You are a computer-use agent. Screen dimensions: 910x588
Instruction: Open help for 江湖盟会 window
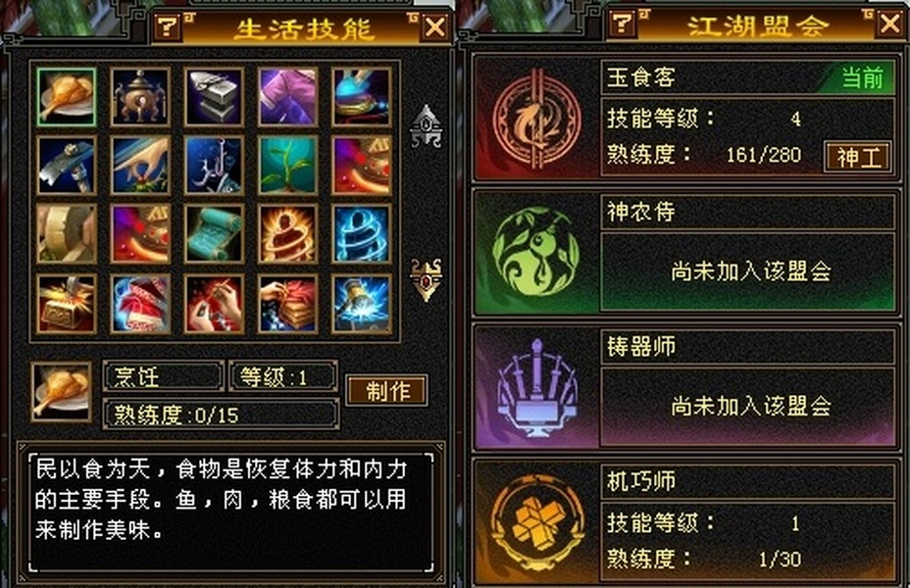(622, 24)
